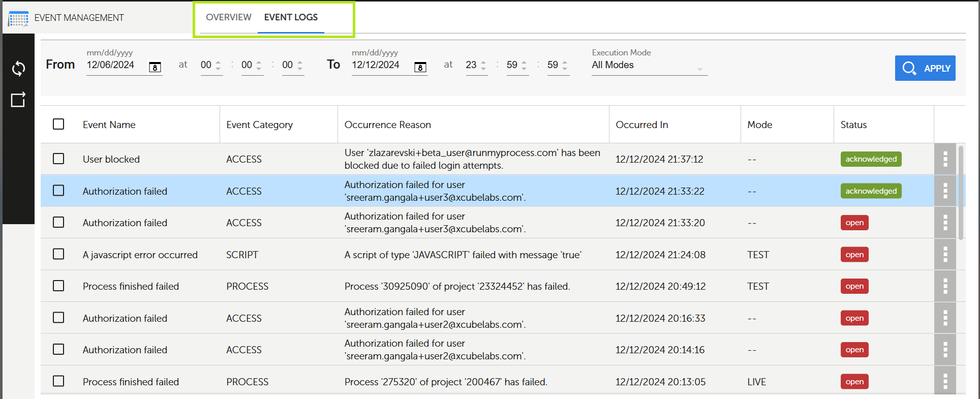980x399 pixels.
Task: Open actions menu for User blocked row
Action: (945, 159)
